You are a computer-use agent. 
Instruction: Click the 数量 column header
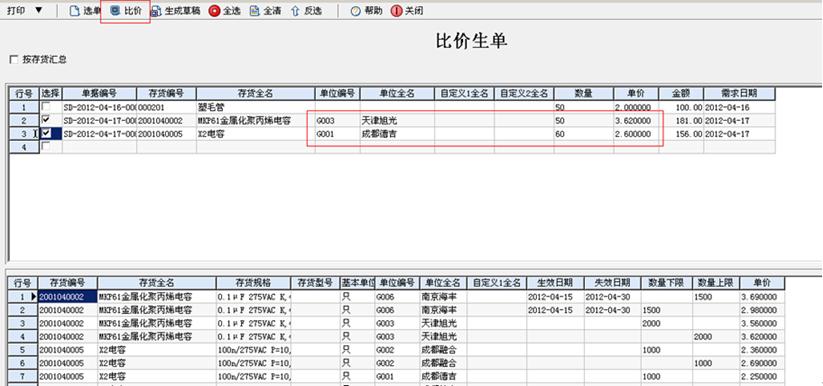584,93
